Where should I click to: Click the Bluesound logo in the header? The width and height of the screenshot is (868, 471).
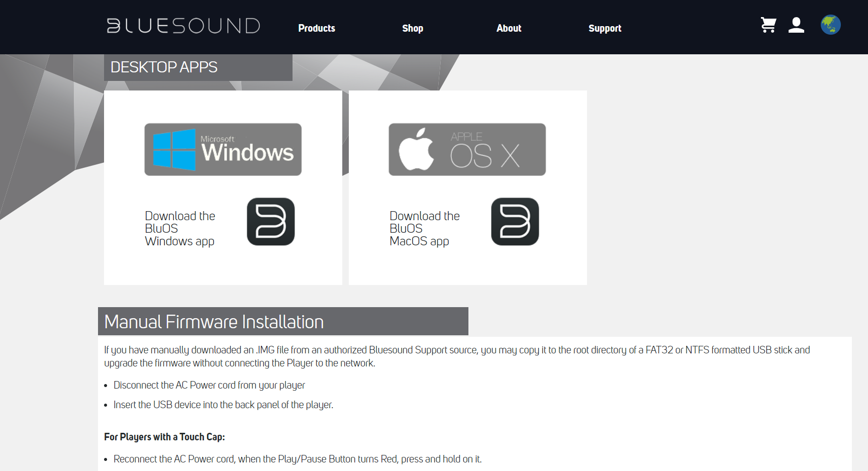[183, 26]
